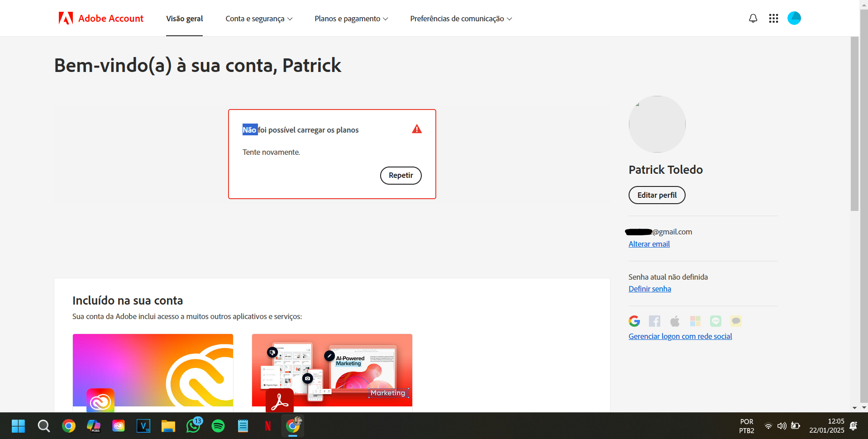Click the name 'Patrick Toledo'
The width and height of the screenshot is (868, 439).
pyautogui.click(x=666, y=170)
